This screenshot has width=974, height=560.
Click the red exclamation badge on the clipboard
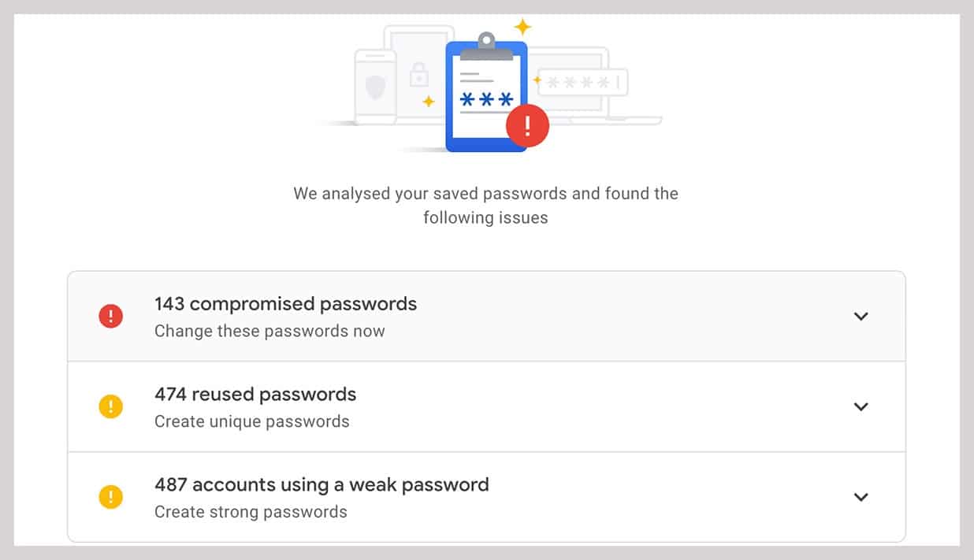[527, 126]
